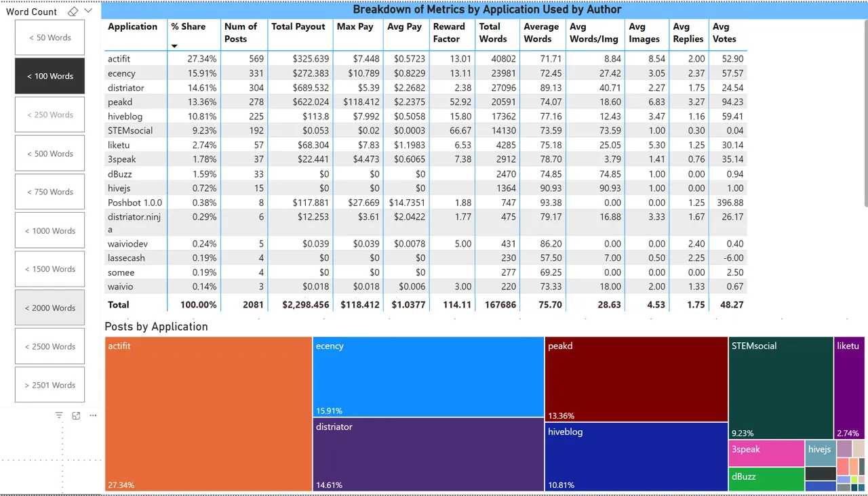Click the hiveblog row name cell
The width and height of the screenshot is (868, 496).
point(125,117)
